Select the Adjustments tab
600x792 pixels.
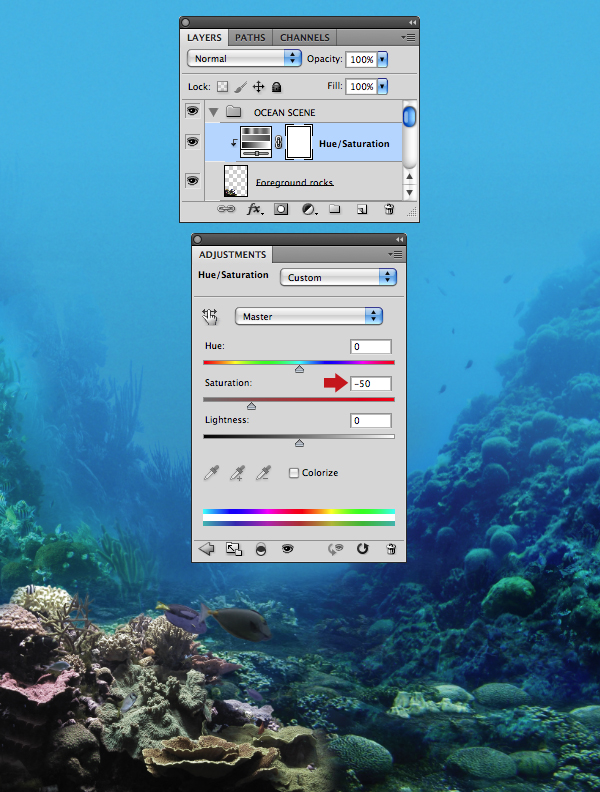point(232,255)
